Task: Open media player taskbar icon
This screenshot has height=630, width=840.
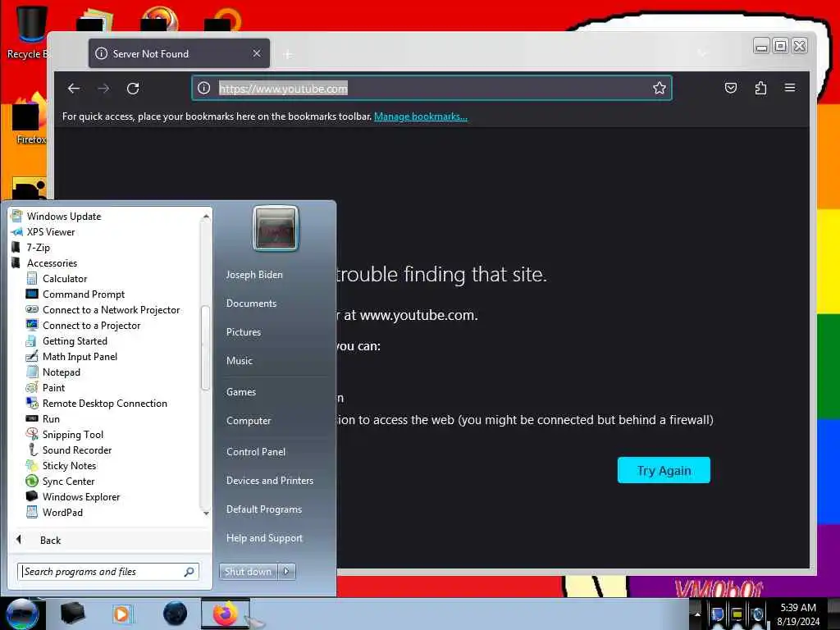Action: (122, 614)
